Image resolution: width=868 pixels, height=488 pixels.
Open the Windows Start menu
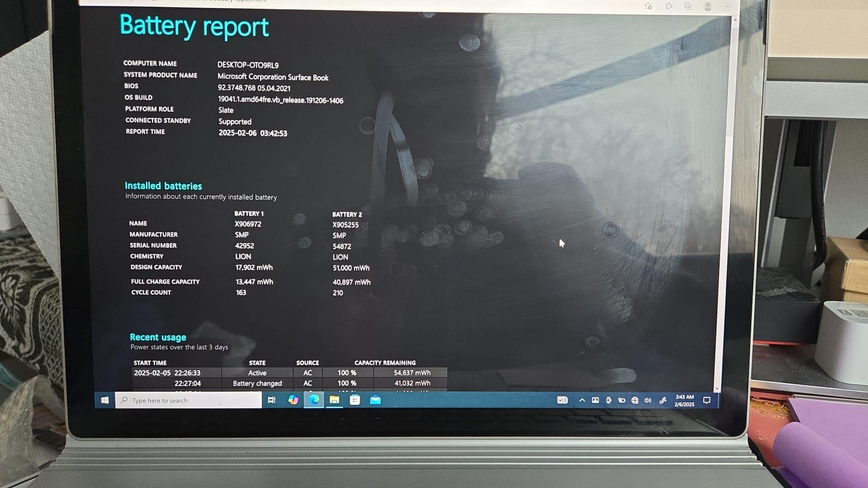click(x=105, y=400)
